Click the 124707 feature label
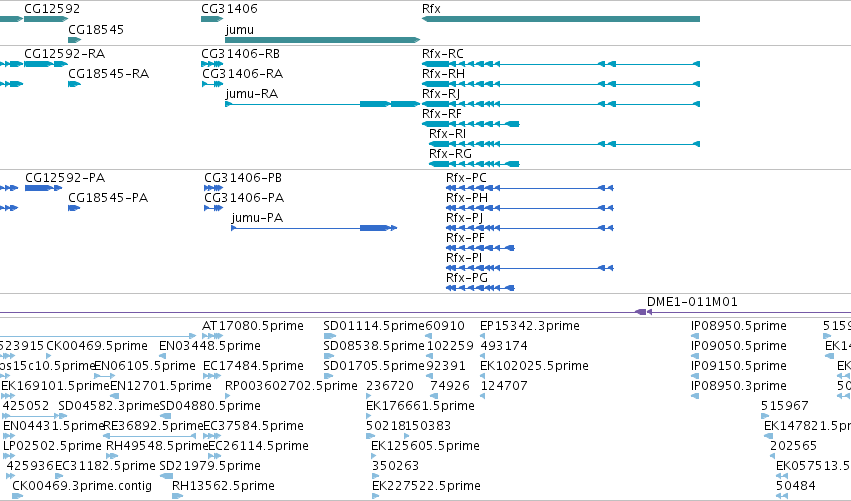851x501 pixels. pyautogui.click(x=504, y=386)
